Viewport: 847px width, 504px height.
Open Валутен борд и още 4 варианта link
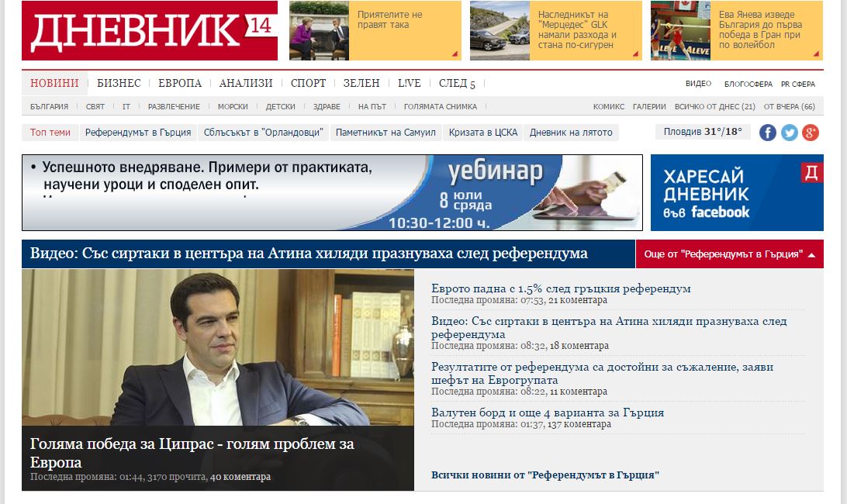547,413
